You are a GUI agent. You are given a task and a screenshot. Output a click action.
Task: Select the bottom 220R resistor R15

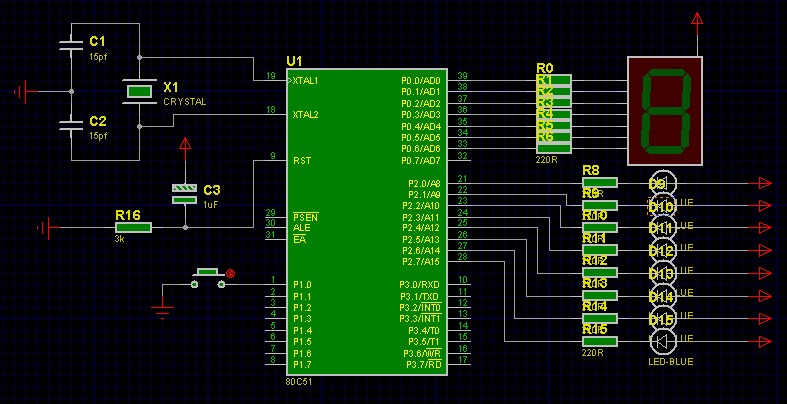600,342
